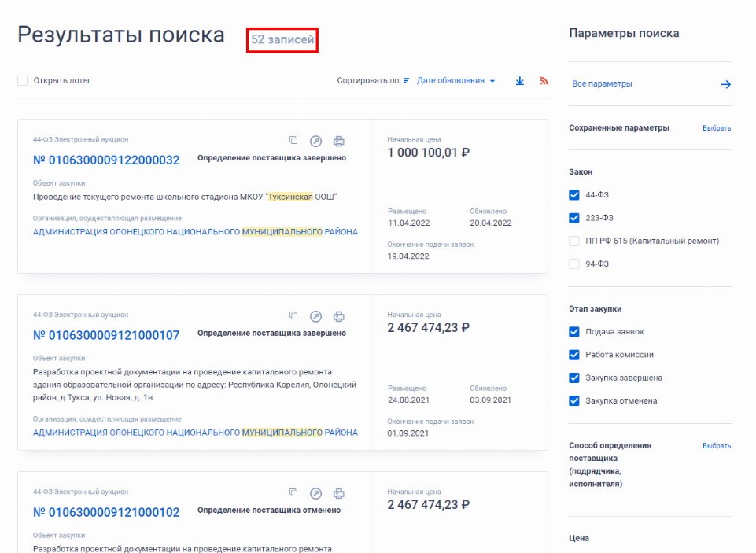Click Выбрать next to Сохраненные параметры

(x=716, y=128)
